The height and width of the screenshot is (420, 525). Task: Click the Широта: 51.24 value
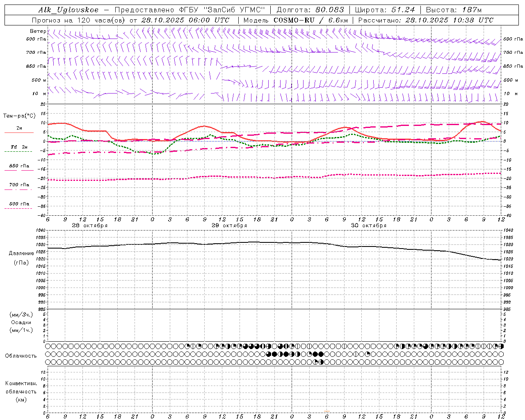[385, 10]
